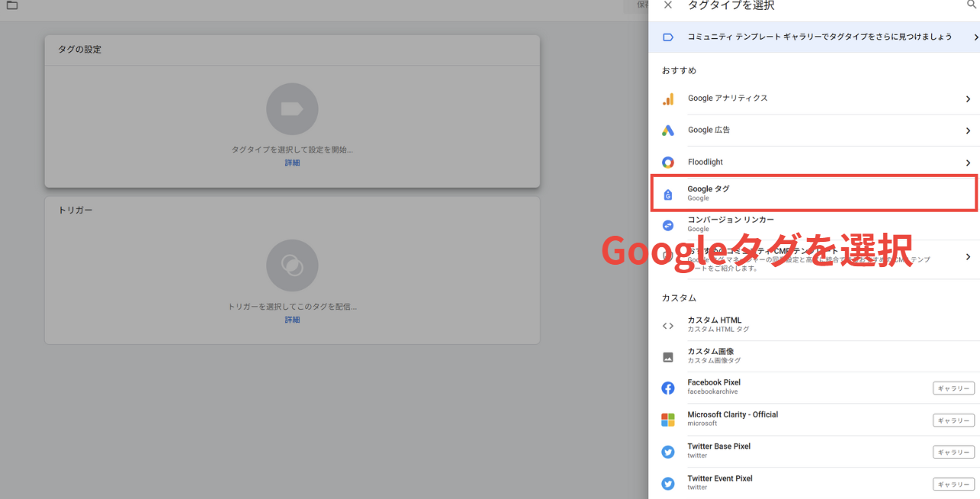The height and width of the screenshot is (499, 980).
Task: Click the カスタム画像 picture icon
Action: [x=668, y=356]
